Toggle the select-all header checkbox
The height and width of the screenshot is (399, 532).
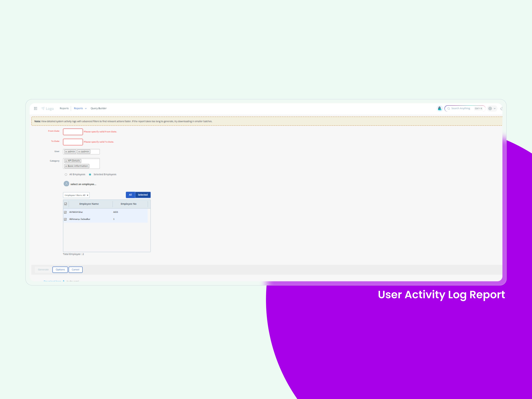tap(65, 204)
